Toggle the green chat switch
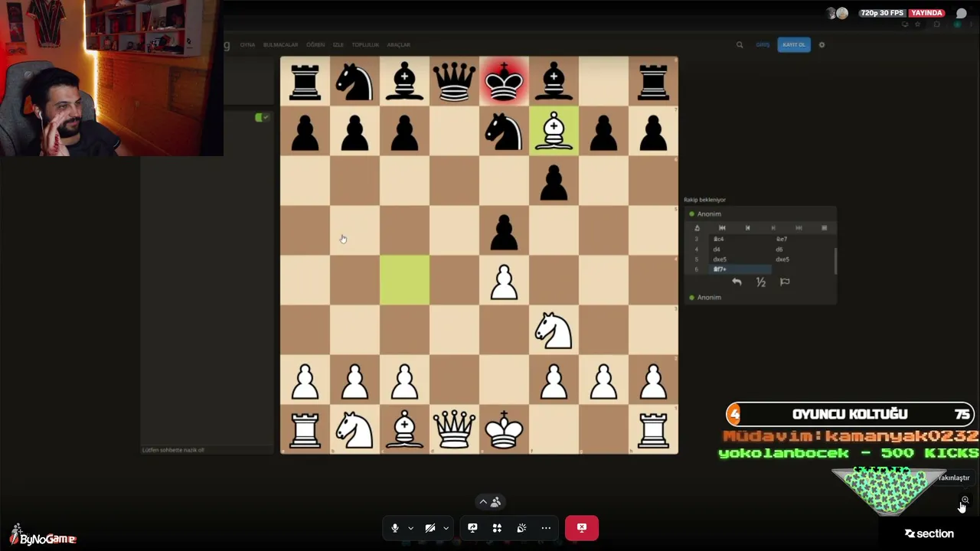 point(262,117)
